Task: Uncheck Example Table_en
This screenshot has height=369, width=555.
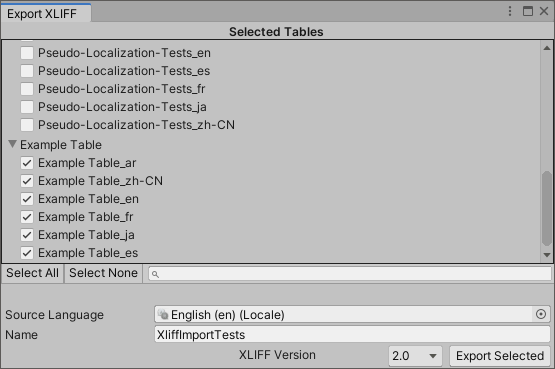Action: [x=27, y=199]
